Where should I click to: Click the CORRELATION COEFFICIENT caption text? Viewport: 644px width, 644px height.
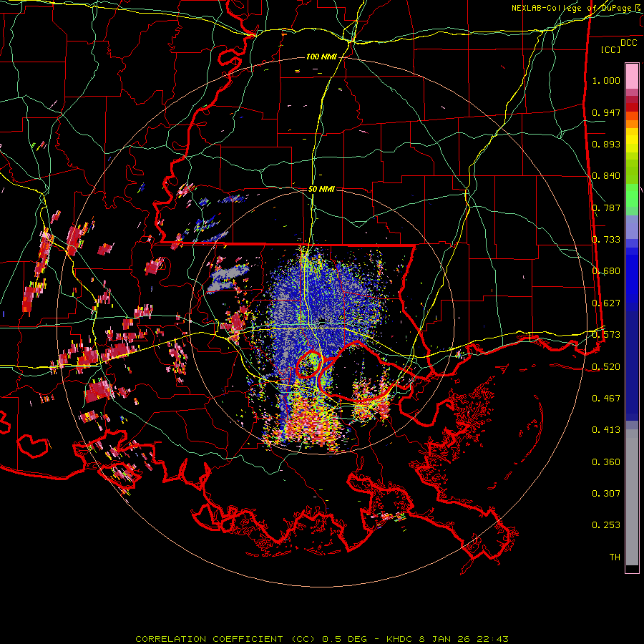(209, 639)
